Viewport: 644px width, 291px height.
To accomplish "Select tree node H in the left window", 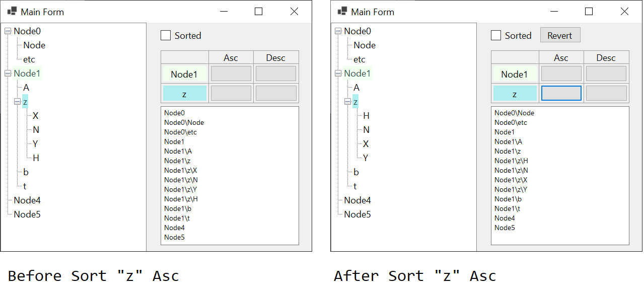I will [36, 158].
